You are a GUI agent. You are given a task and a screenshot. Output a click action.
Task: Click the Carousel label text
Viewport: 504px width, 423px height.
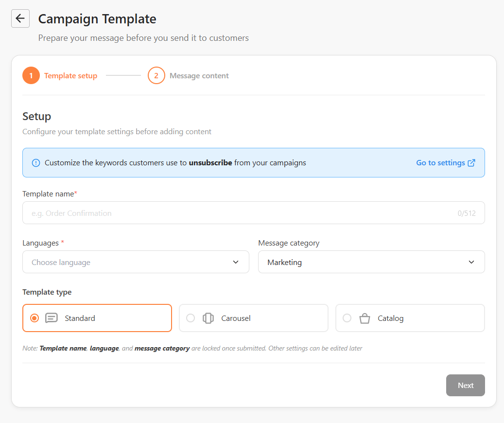tap(236, 318)
